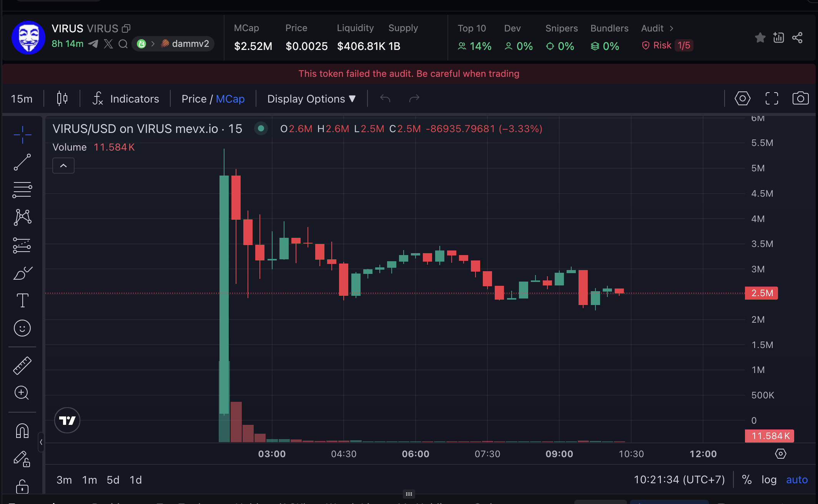This screenshot has width=818, height=504.
Task: Click the Liquidity $406.81K value
Action: point(361,46)
